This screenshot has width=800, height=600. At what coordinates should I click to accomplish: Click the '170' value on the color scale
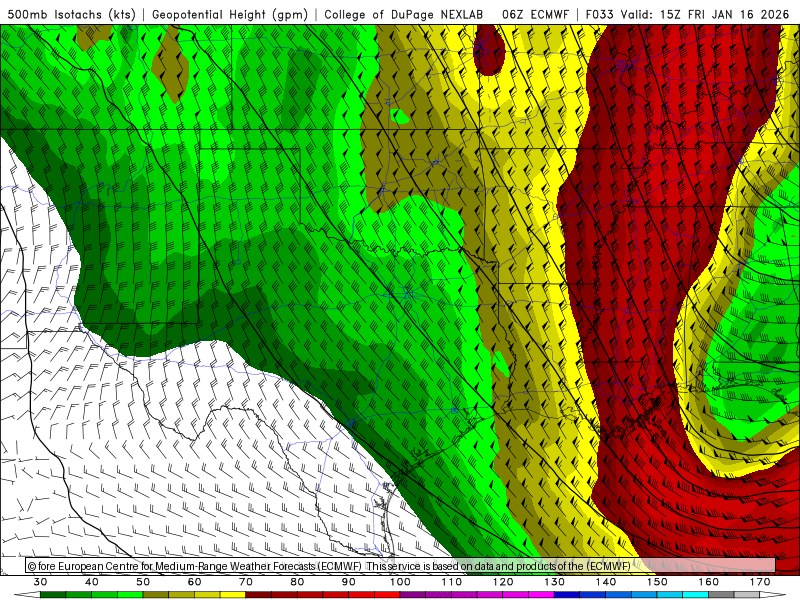[760, 582]
